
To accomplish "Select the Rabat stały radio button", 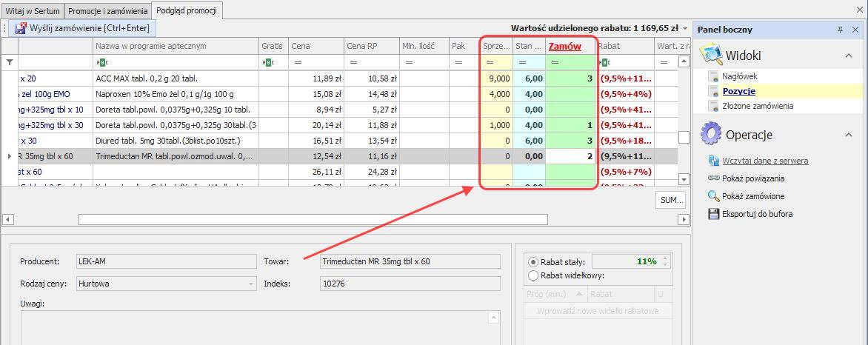I will coord(533,262).
